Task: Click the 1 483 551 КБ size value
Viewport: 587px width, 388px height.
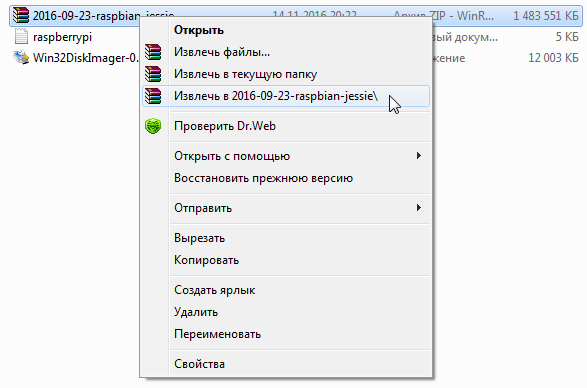Action: tap(546, 16)
